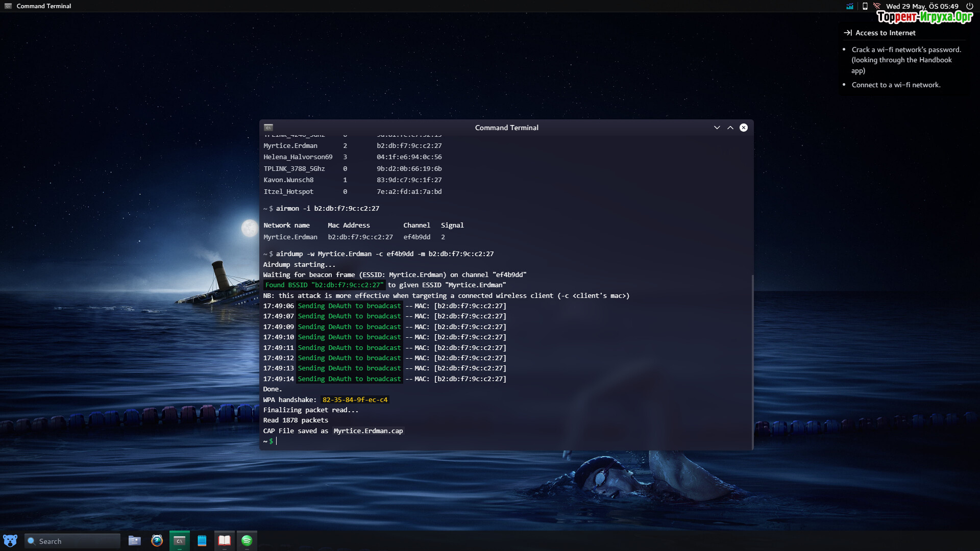The width and height of the screenshot is (980, 551).
Task: Close the Command Terminal window
Action: [744, 128]
